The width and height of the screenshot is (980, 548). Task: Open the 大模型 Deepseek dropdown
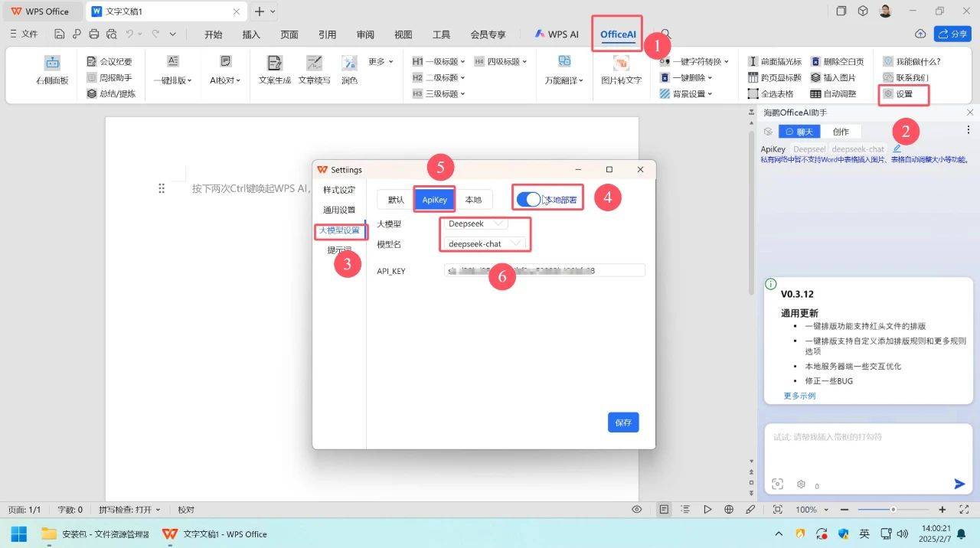(x=477, y=223)
